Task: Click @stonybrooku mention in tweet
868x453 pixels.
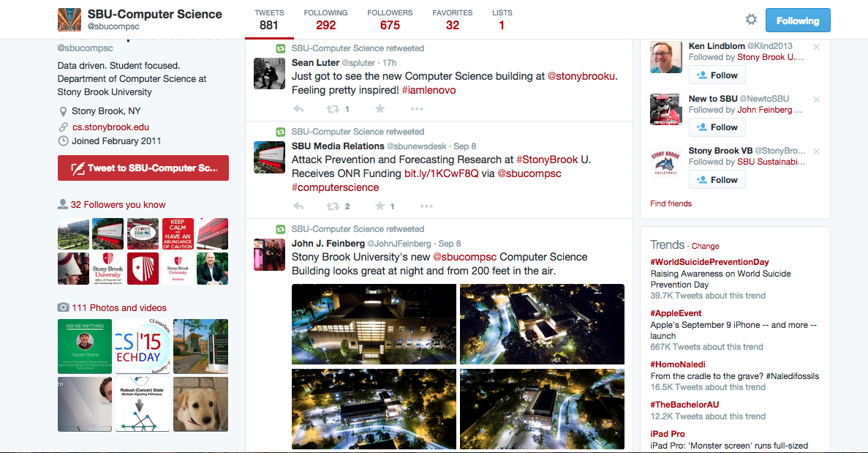Action: 581,76
